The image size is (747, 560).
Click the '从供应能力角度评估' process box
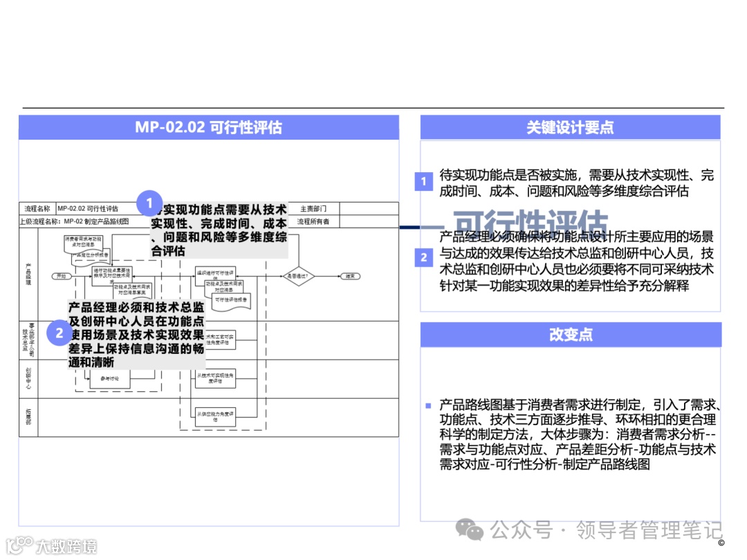click(215, 417)
